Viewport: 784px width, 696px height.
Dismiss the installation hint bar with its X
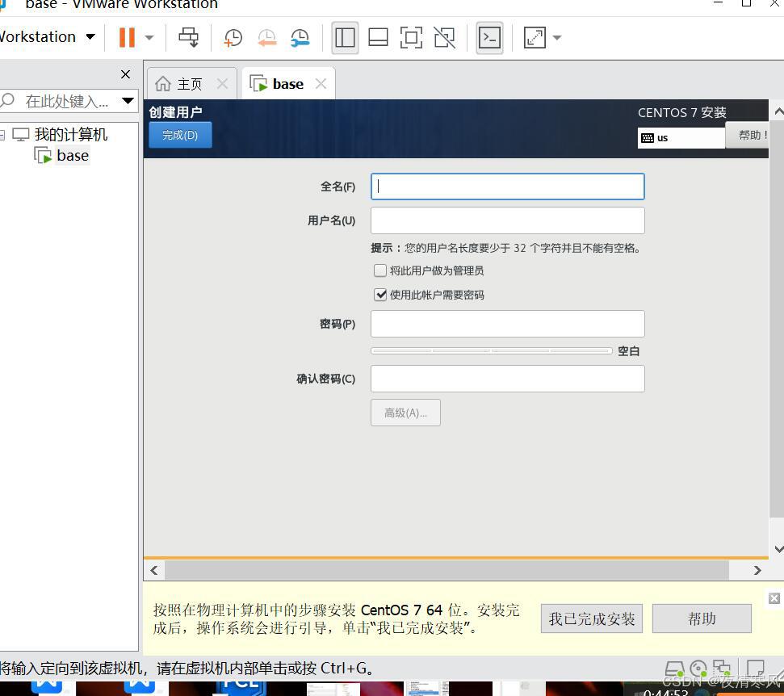tap(774, 598)
